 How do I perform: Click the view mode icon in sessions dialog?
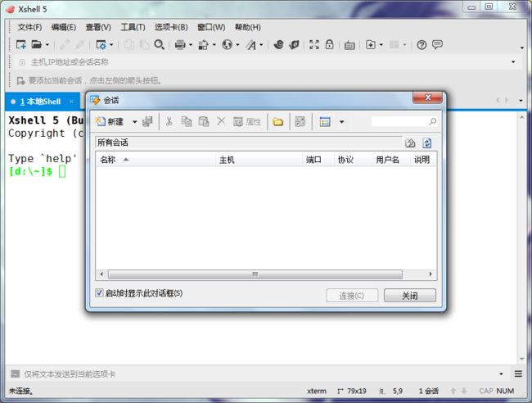325,121
